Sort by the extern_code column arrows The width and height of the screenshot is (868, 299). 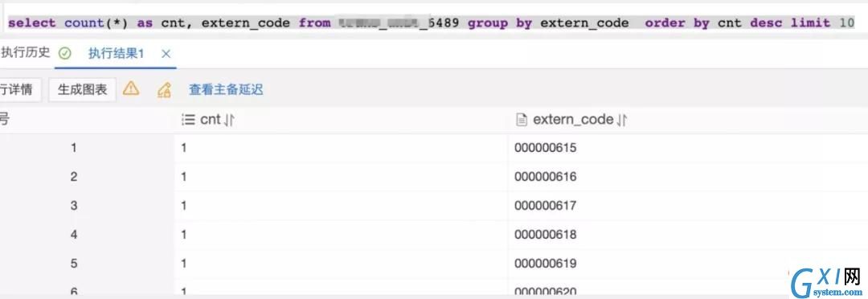click(621, 120)
